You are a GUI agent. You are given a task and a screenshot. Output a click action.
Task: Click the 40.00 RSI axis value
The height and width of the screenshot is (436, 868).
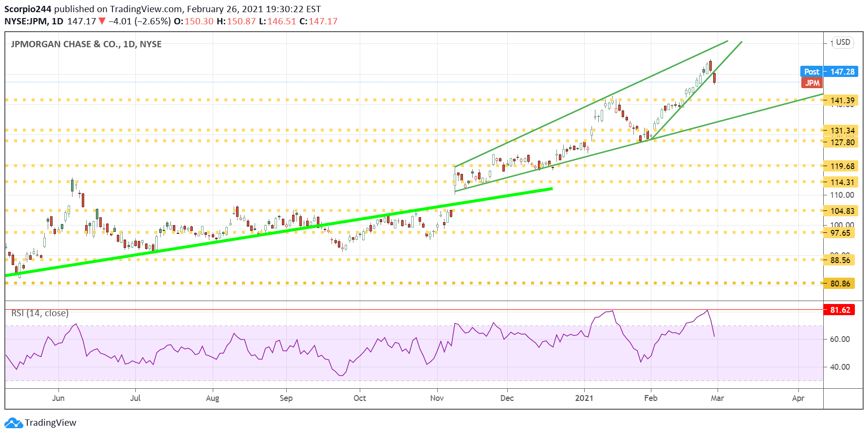point(840,367)
